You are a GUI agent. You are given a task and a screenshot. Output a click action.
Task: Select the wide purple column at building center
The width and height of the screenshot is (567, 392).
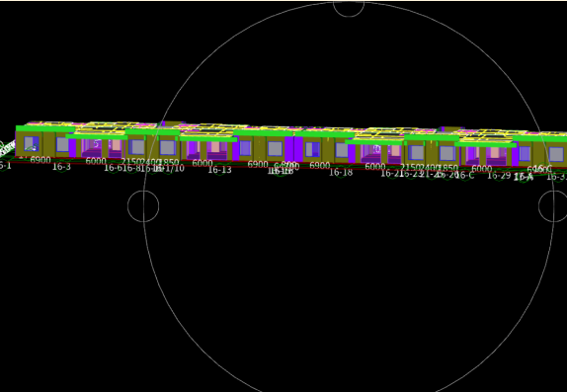tap(293, 149)
